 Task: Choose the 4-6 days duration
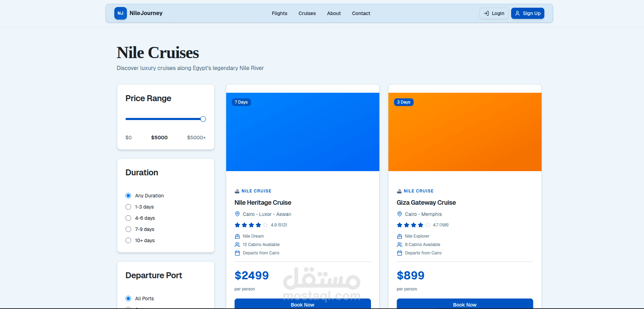pos(128,218)
